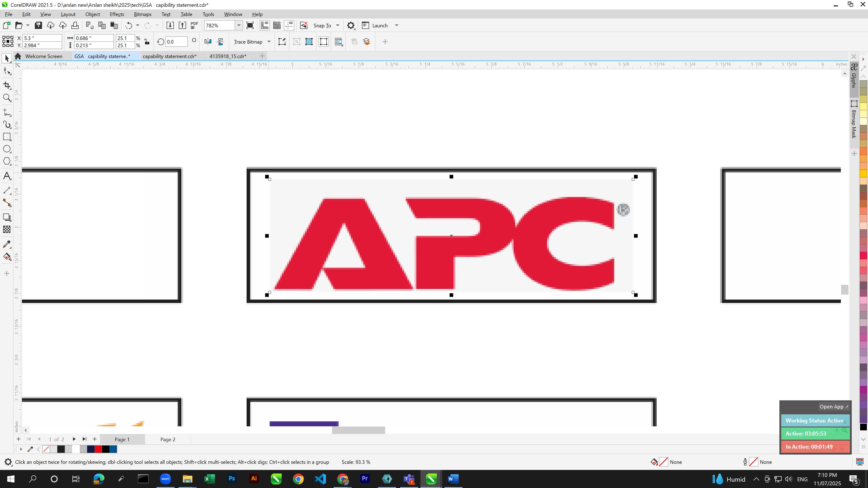Activate the Text tool

(7, 176)
